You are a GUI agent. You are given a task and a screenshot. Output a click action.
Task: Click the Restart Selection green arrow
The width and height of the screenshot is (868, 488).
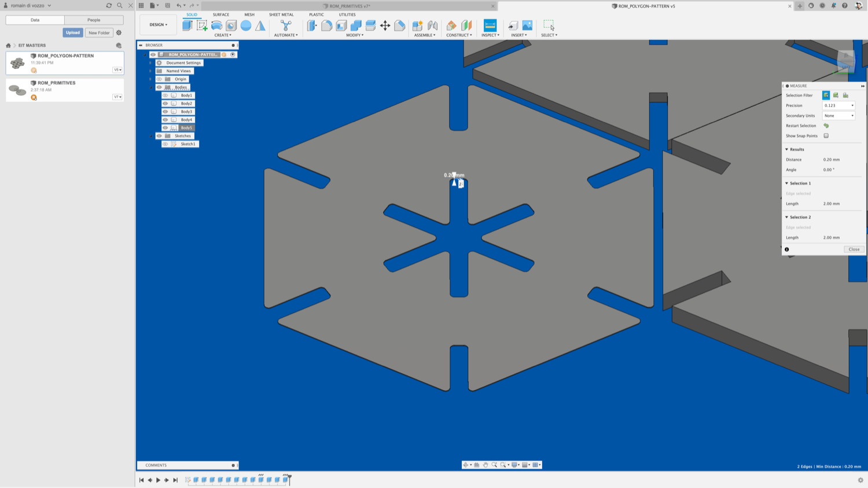pyautogui.click(x=826, y=126)
